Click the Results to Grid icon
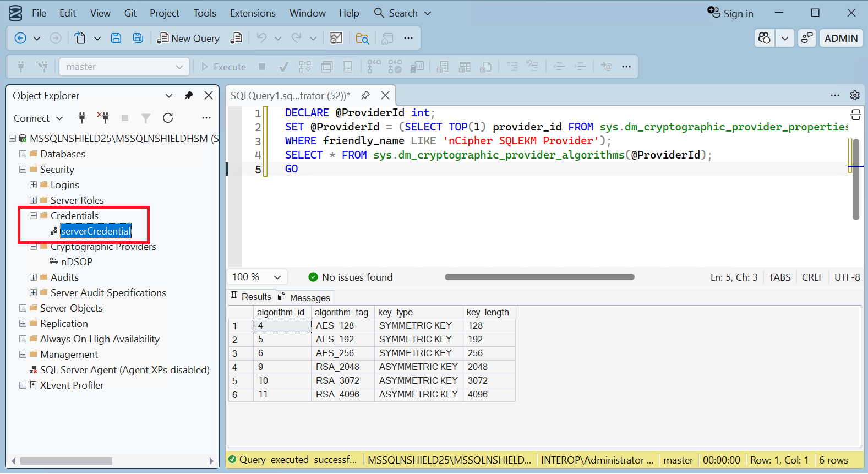The image size is (868, 474). 465,67
